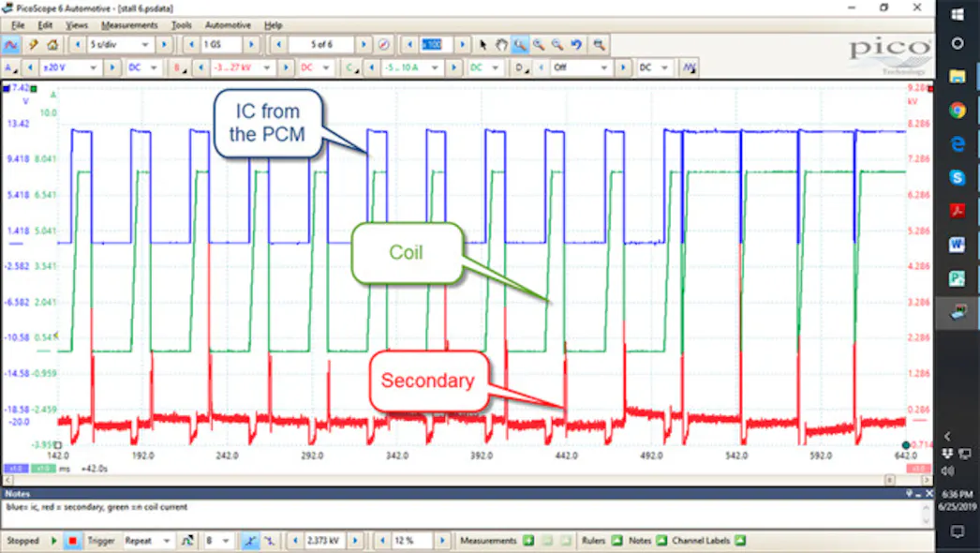Viewport: 980px width, 553px height.
Task: Open the Help menu
Action: pos(274,25)
